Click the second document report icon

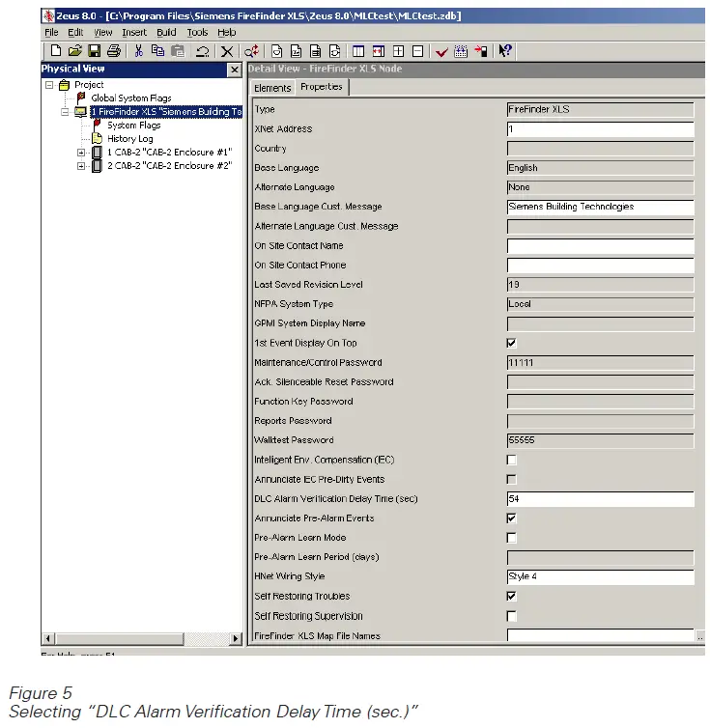coord(296,50)
